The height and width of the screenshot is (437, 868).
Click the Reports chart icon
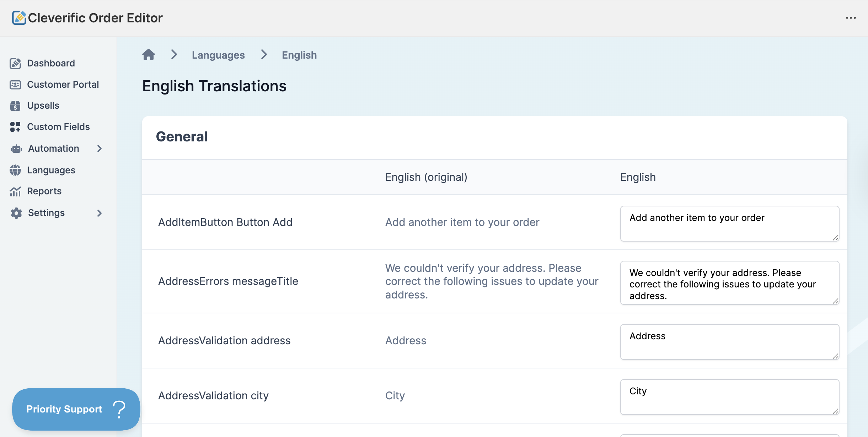click(x=15, y=191)
